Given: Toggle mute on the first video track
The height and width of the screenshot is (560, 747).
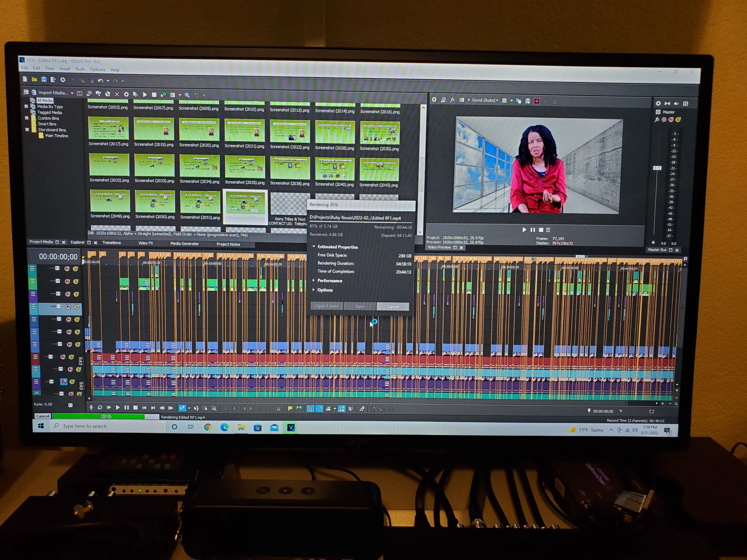Looking at the screenshot, I should point(67,268).
